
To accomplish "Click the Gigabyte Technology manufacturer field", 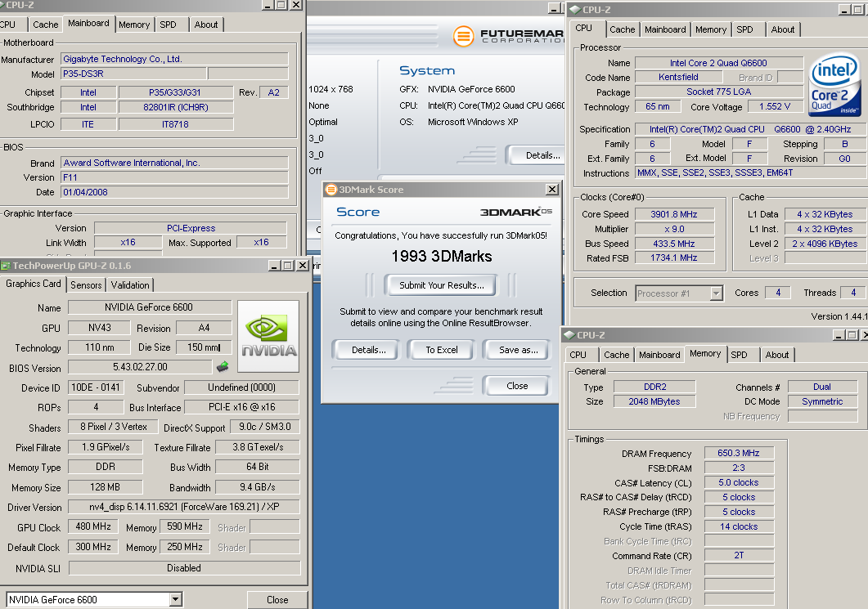I will 174,59.
